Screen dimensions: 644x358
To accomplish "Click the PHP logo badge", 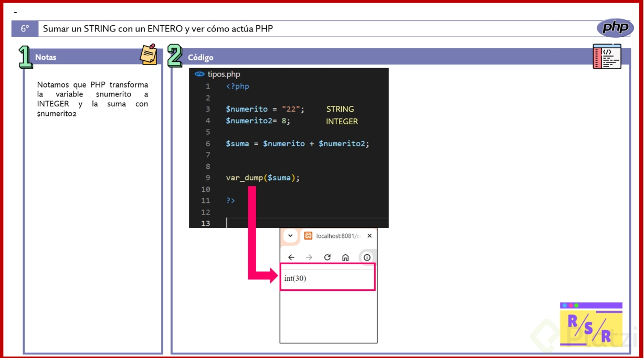I will tap(615, 28).
